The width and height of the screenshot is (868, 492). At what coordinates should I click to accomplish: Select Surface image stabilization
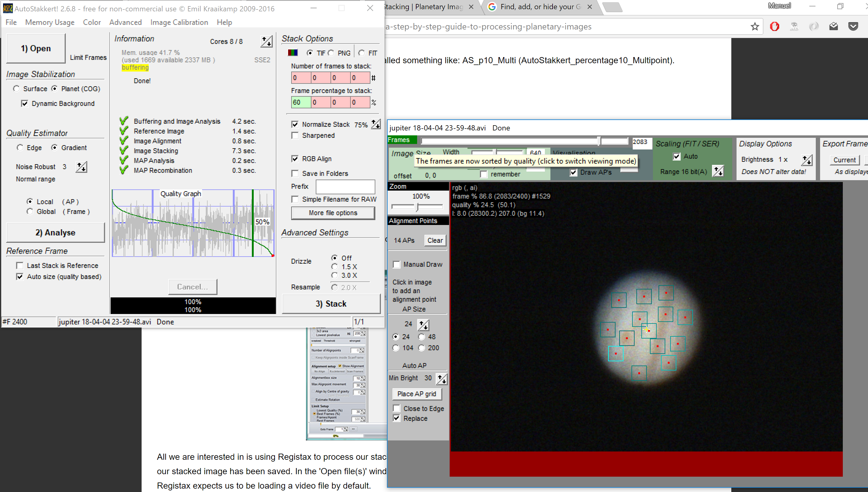16,88
